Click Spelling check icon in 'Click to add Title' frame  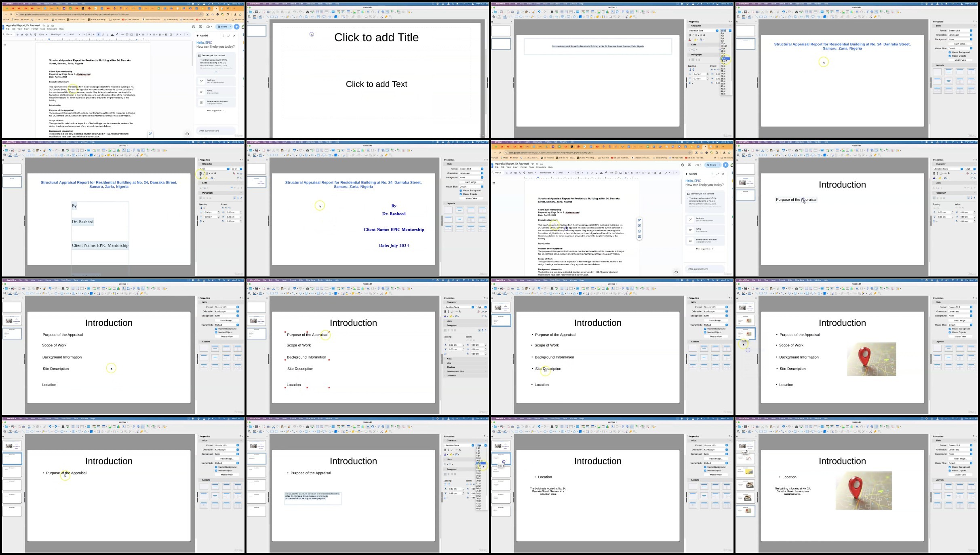click(312, 12)
